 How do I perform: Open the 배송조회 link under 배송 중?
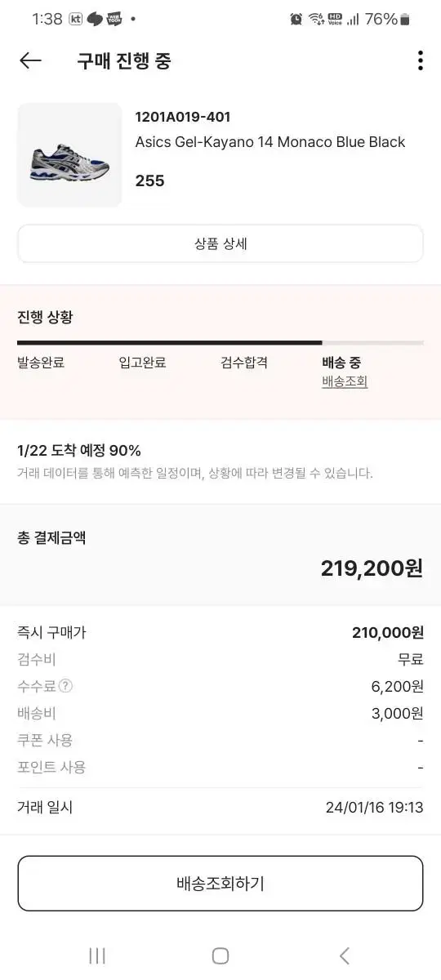click(345, 381)
